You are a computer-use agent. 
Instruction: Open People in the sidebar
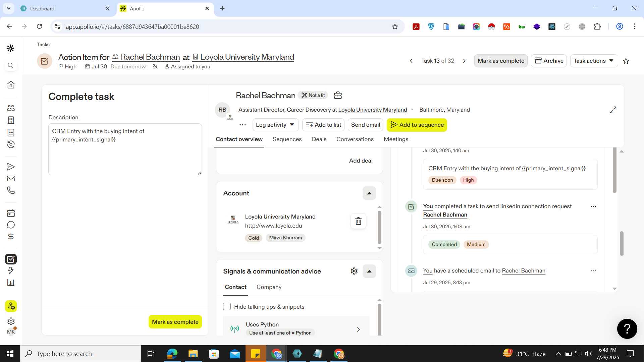pyautogui.click(x=11, y=108)
